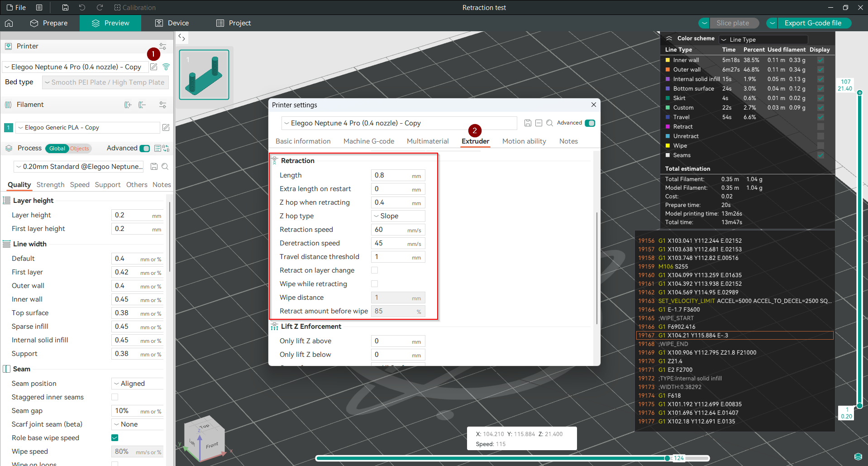The width and height of the screenshot is (868, 466).
Task: Close the Printer settings dialog
Action: point(593,105)
